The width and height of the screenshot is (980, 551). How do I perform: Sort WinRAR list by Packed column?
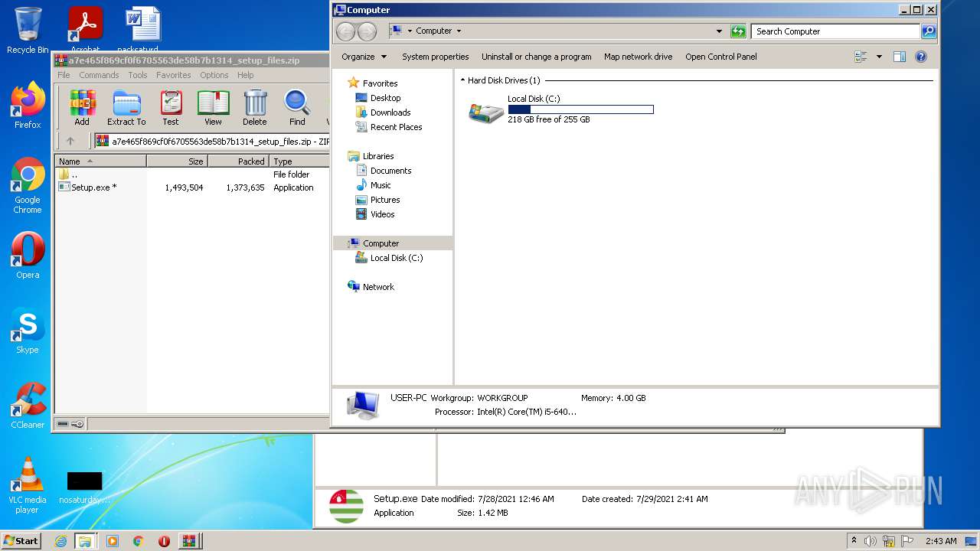(238, 161)
